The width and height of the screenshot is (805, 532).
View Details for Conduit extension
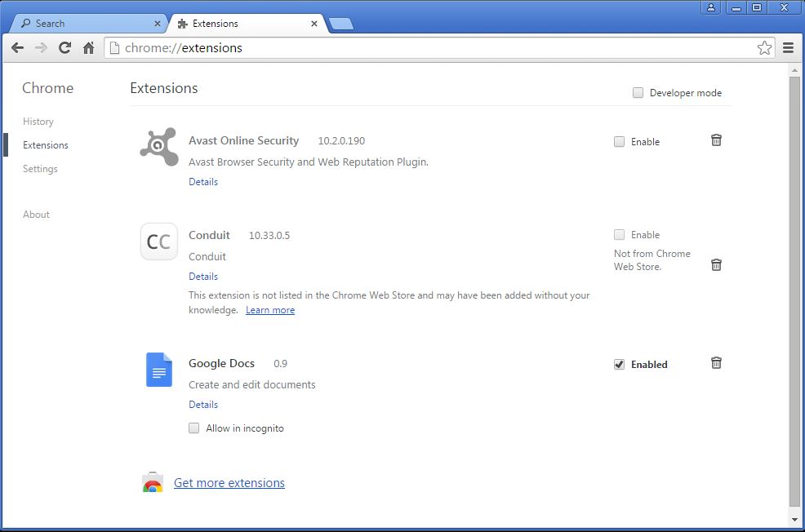click(x=203, y=277)
